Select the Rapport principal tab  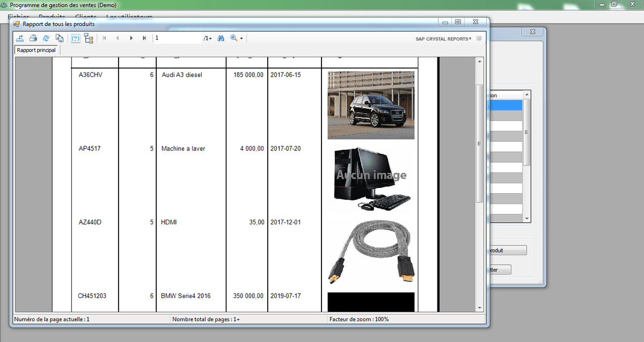pyautogui.click(x=36, y=50)
